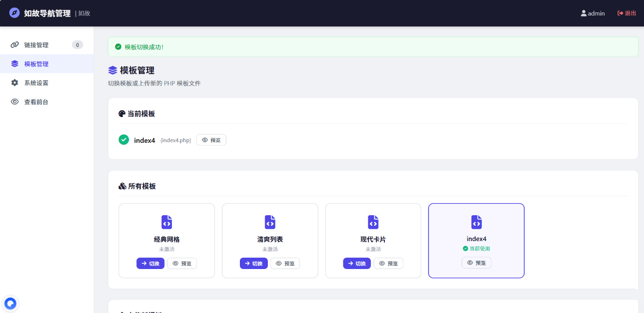
Task: Preview the 清爽列表 template
Action: (x=285, y=263)
